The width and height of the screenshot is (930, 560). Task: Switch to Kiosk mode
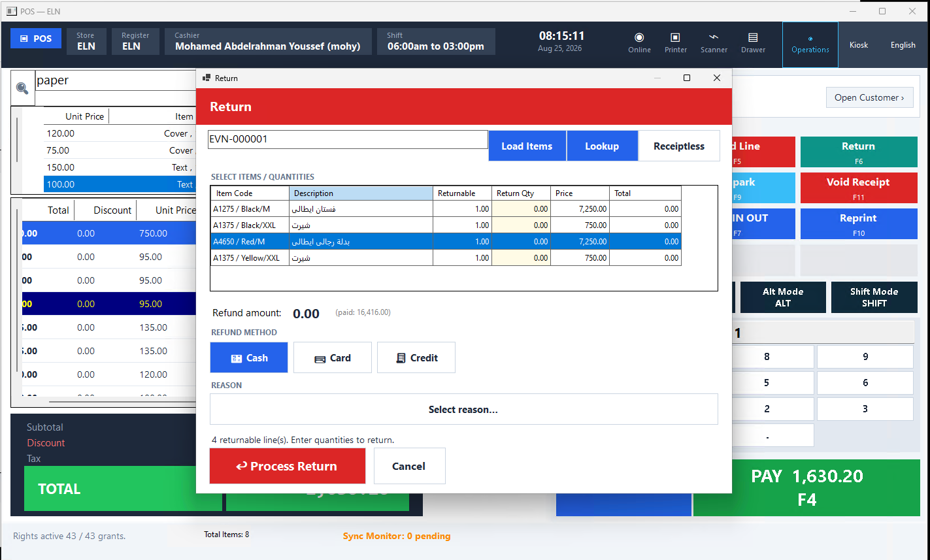859,45
